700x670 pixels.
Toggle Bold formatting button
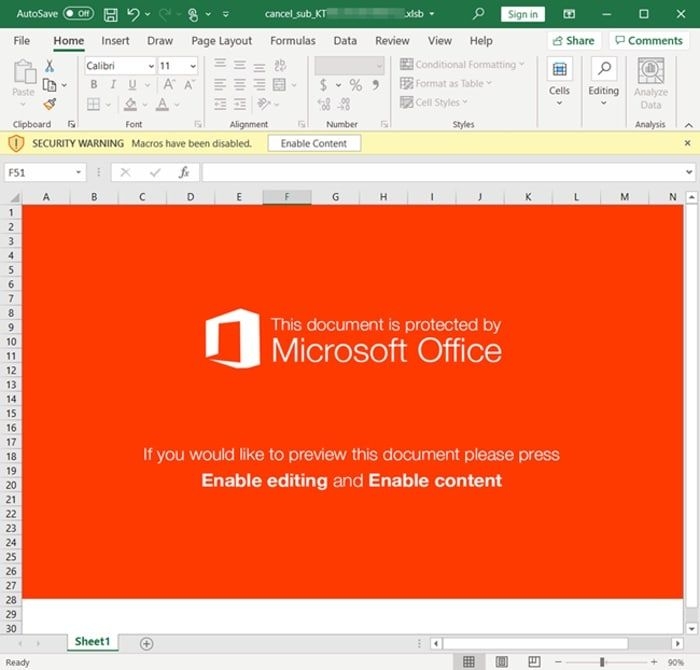tap(94, 84)
